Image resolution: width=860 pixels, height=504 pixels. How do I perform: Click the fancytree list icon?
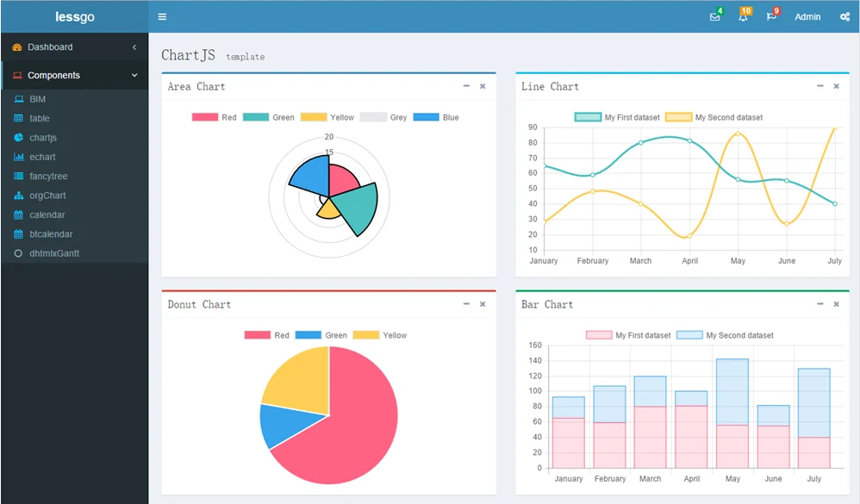point(19,176)
